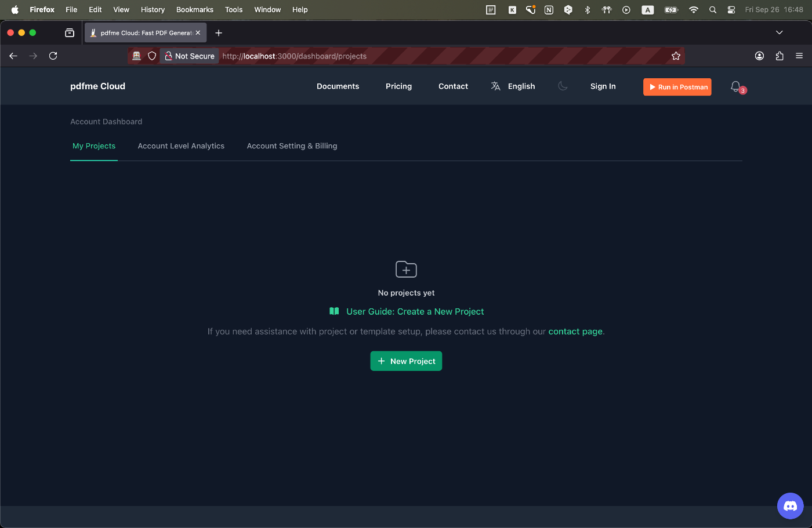Open Spotlight search in the menu bar
The width and height of the screenshot is (812, 528).
coord(713,10)
